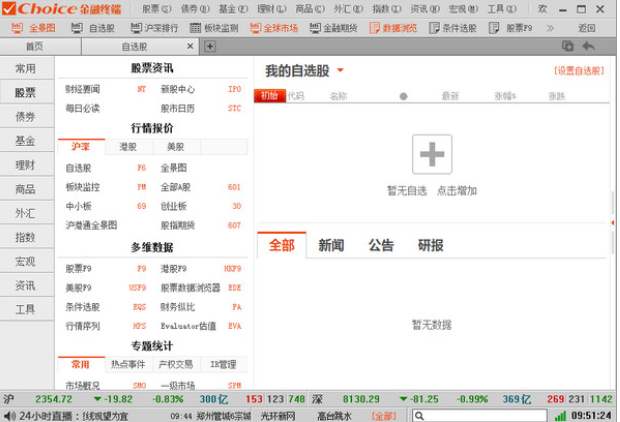This screenshot has height=422, width=620.
Task: Open 金融期货 toolbar item
Action: click(x=333, y=28)
